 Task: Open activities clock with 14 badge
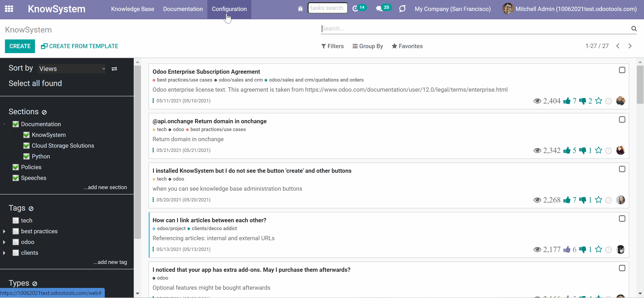[x=359, y=9]
